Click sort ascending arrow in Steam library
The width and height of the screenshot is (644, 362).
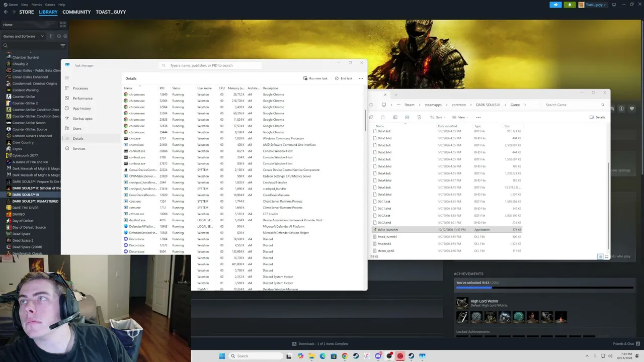pyautogui.click(x=50, y=36)
